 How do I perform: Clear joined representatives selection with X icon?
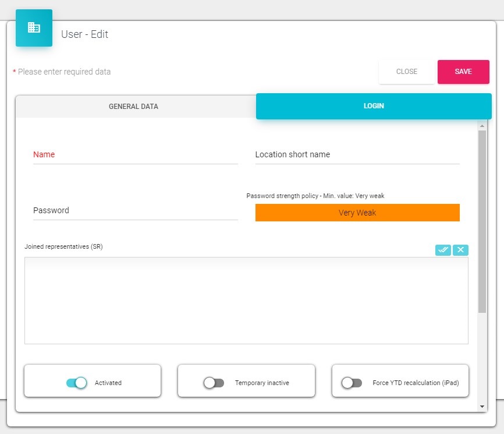(460, 250)
